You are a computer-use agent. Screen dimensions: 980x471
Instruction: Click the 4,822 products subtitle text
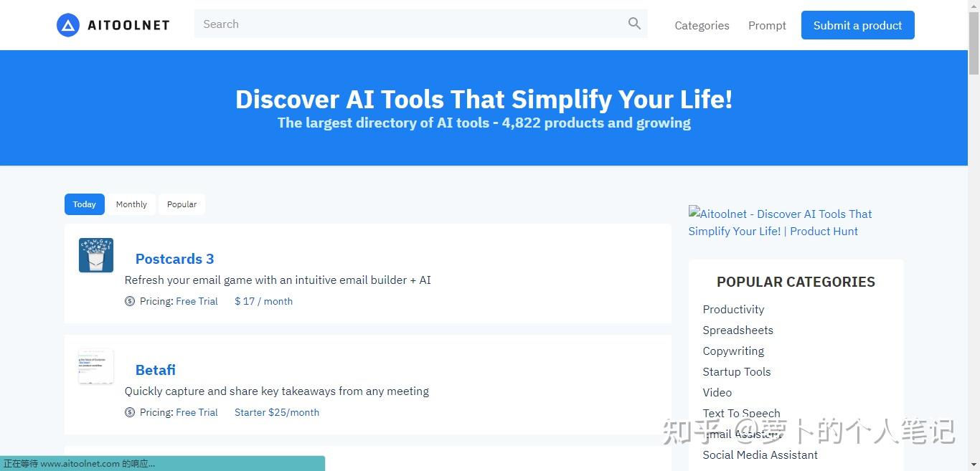tap(484, 123)
